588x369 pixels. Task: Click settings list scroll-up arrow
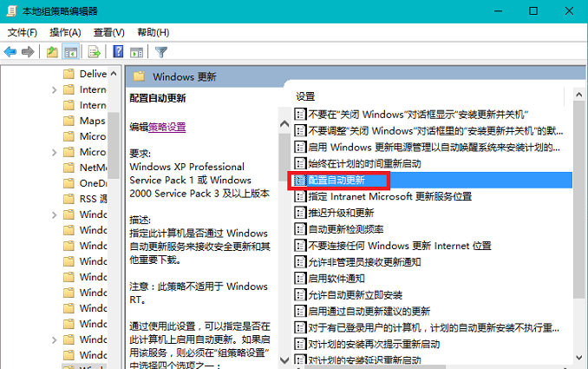pyautogui.click(x=579, y=95)
